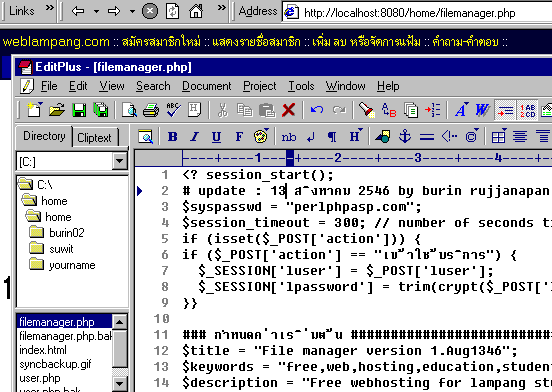The height and width of the screenshot is (392, 552).
Task: Select syncbackup.gif in file list
Action: (55, 364)
